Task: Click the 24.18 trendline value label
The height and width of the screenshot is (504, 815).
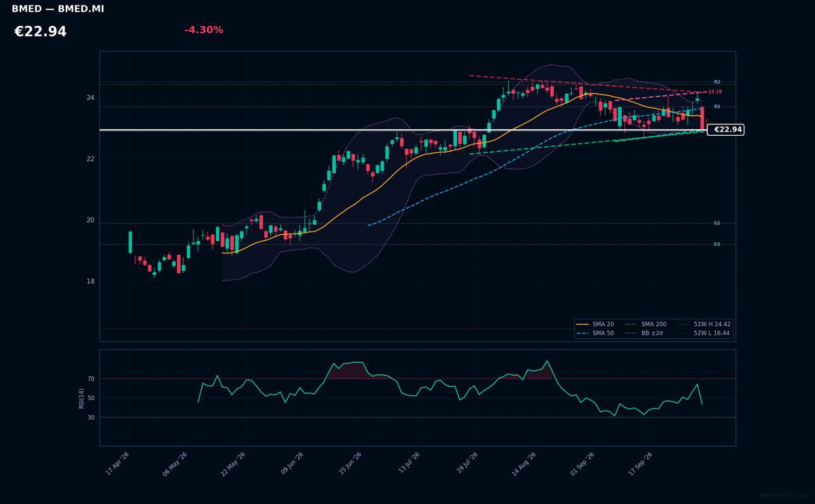Action: [715, 92]
